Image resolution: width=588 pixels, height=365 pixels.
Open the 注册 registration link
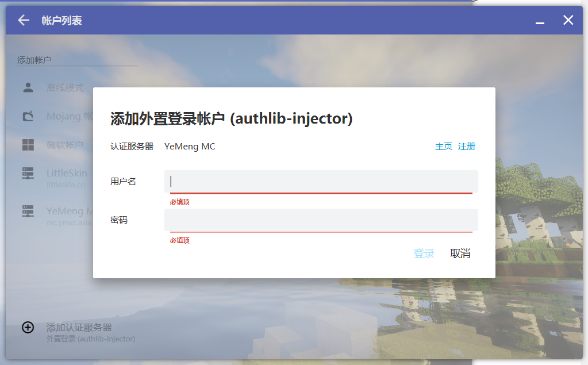[466, 147]
